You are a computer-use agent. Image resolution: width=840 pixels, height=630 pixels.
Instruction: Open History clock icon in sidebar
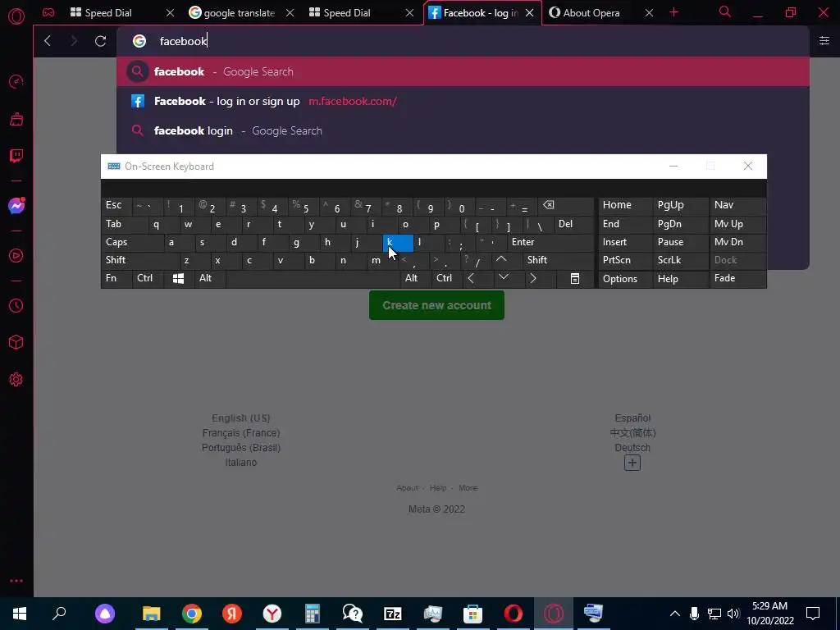(x=16, y=305)
